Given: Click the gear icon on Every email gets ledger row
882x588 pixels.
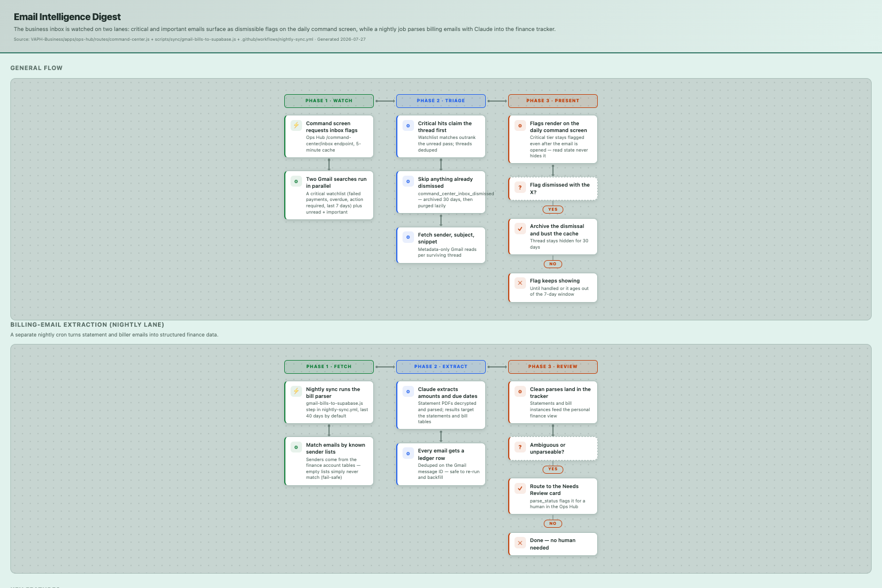Looking at the screenshot, I should [x=408, y=453].
